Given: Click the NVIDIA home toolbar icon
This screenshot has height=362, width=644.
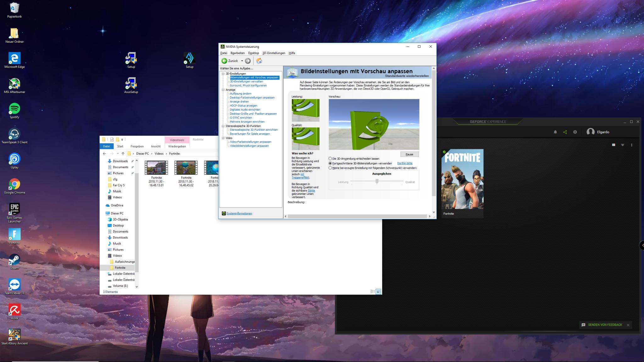Looking at the screenshot, I should [259, 61].
